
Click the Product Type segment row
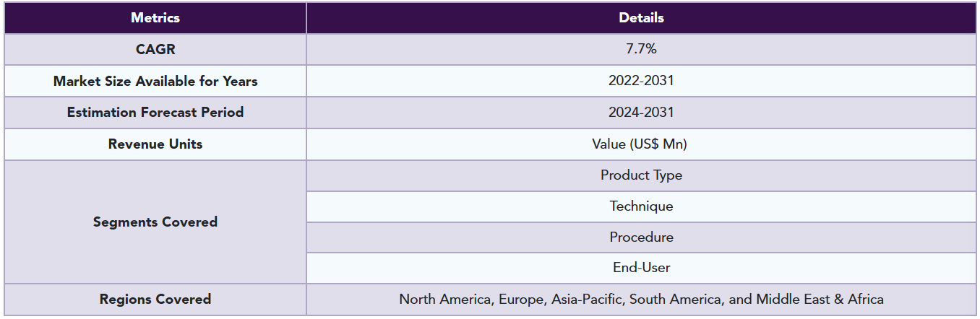(x=641, y=175)
